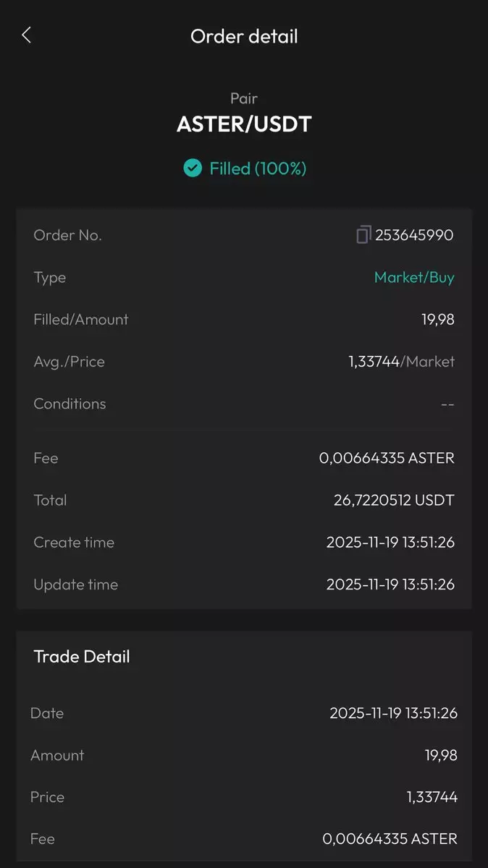Tap the Market/Buy order type value

coord(414,277)
